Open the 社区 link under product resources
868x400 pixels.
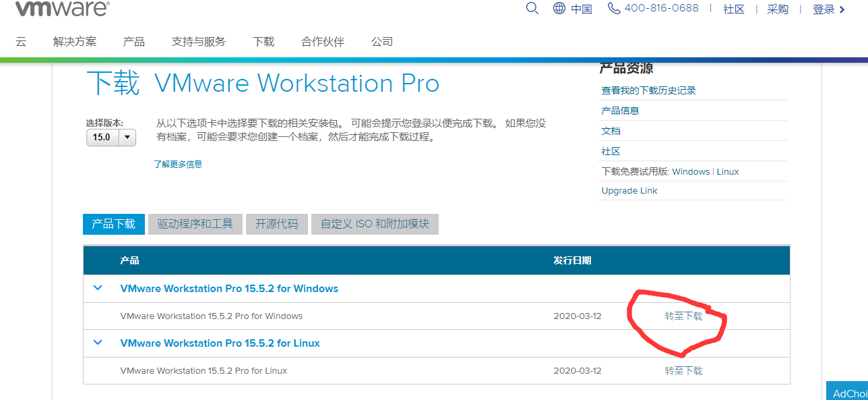click(x=611, y=151)
